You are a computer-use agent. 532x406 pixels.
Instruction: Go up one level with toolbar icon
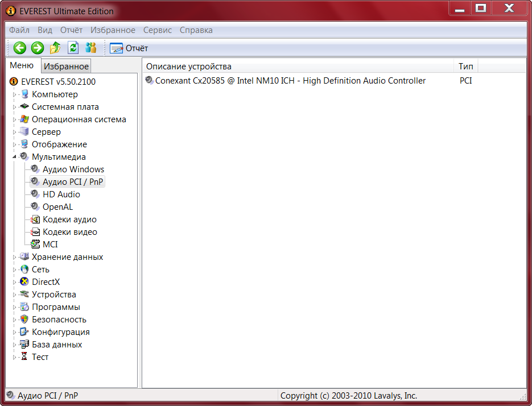(55, 48)
